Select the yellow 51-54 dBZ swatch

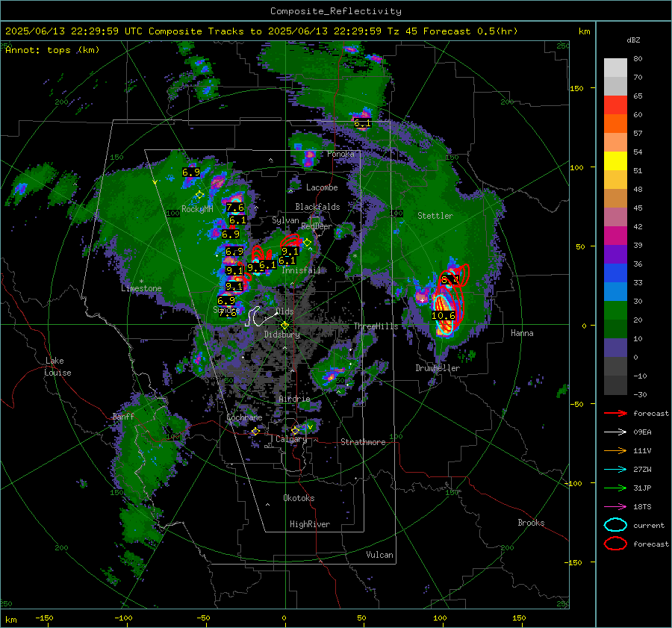615,161
